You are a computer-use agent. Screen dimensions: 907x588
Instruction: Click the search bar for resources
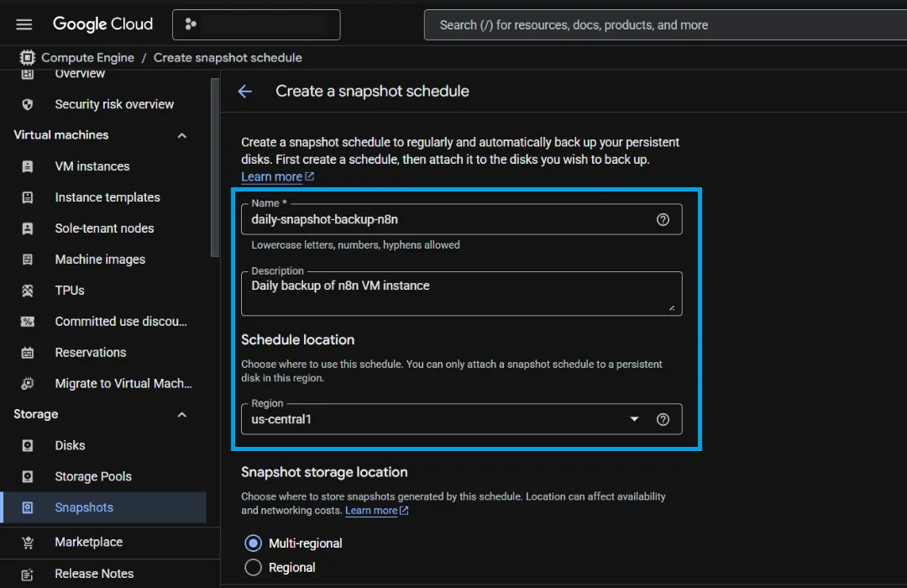click(x=665, y=25)
